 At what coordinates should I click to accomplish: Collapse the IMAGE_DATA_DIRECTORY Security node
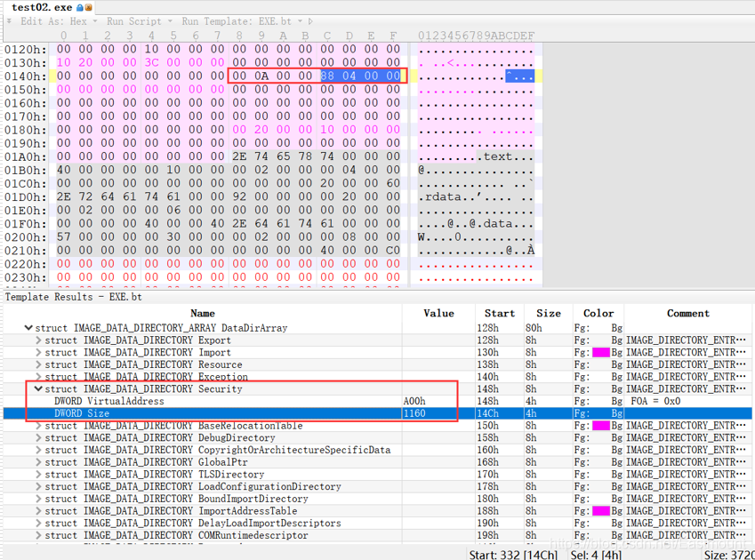tap(38, 388)
